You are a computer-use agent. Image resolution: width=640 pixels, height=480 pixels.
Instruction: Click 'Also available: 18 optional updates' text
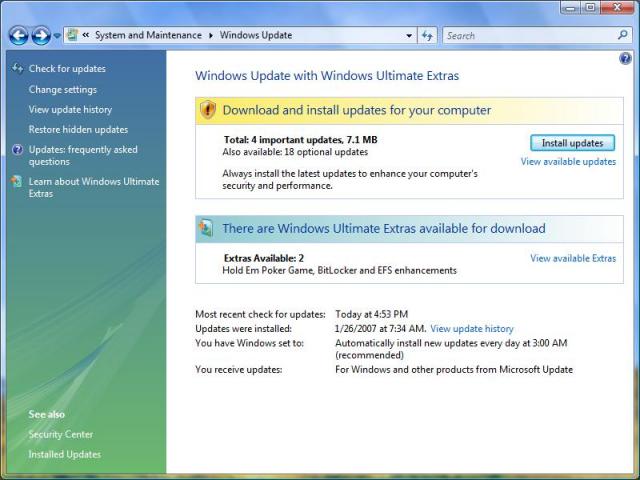click(295, 152)
